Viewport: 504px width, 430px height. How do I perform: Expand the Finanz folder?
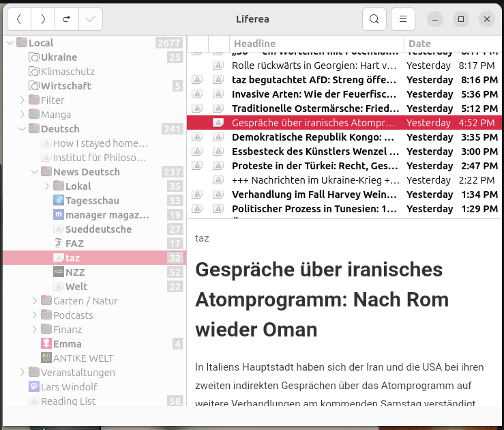(34, 330)
